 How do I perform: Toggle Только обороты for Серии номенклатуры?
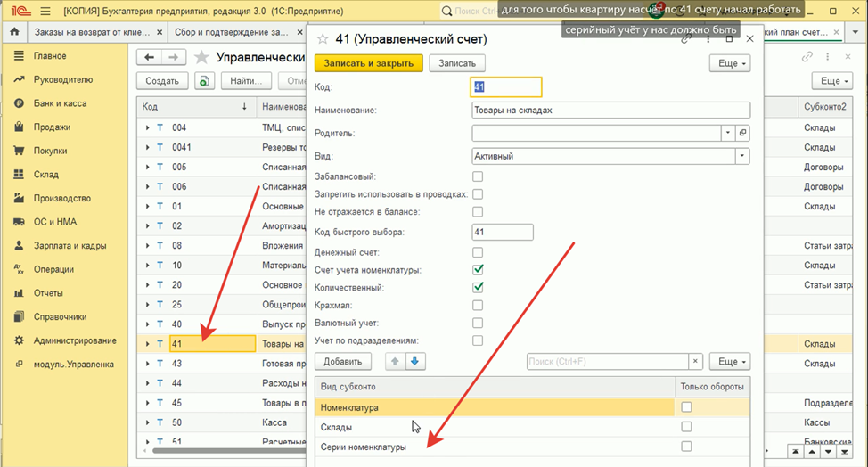(686, 447)
